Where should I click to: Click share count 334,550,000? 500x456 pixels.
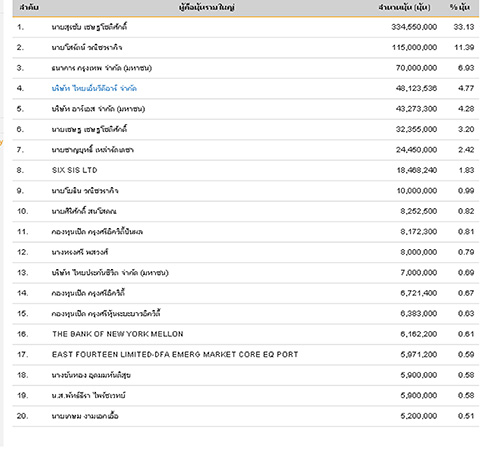(x=414, y=27)
